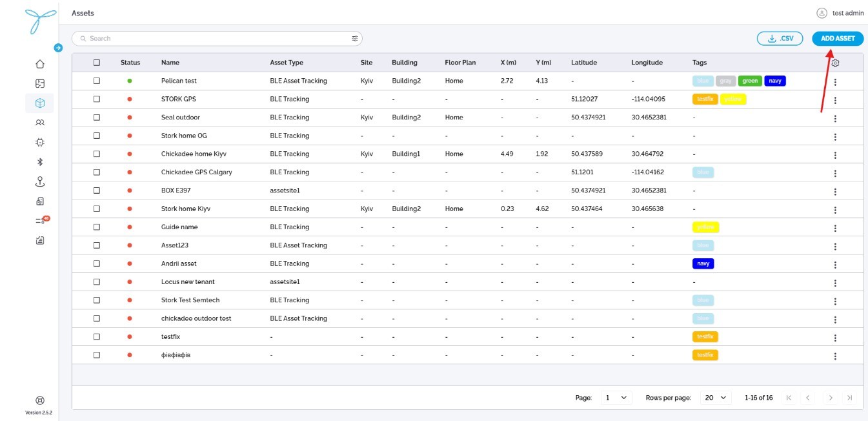Open table column settings gear

click(x=835, y=63)
